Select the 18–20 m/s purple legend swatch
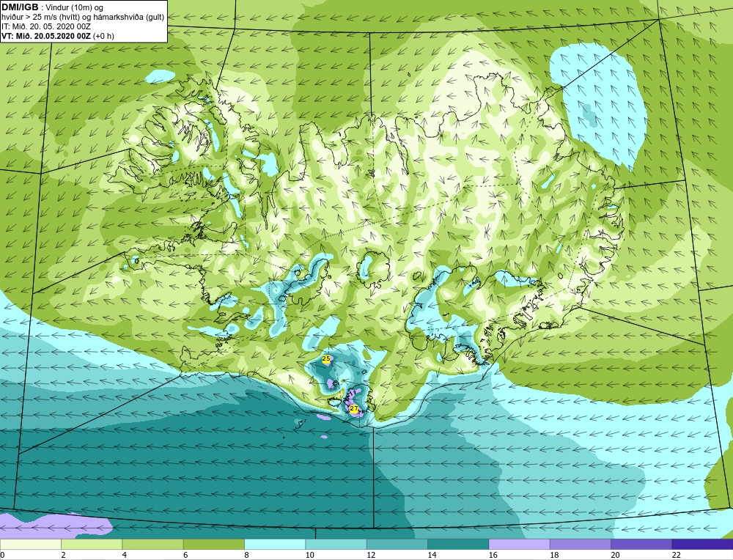 [580, 544]
